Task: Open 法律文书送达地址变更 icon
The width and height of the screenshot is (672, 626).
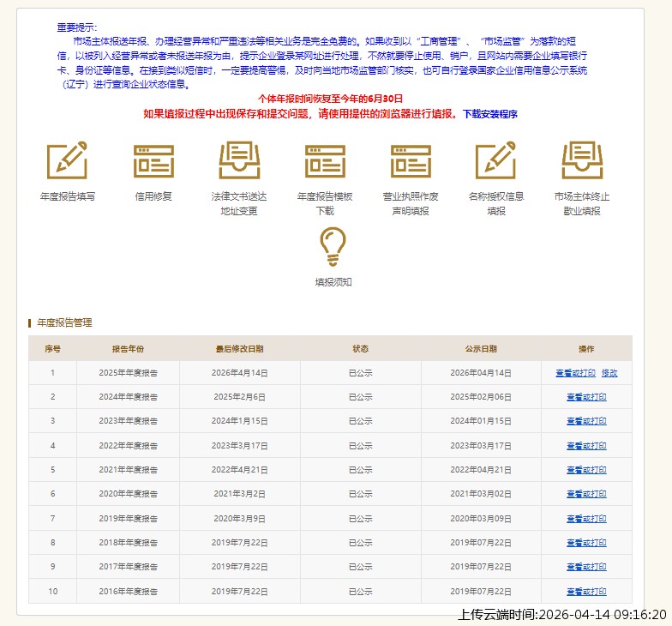Action: [239, 161]
